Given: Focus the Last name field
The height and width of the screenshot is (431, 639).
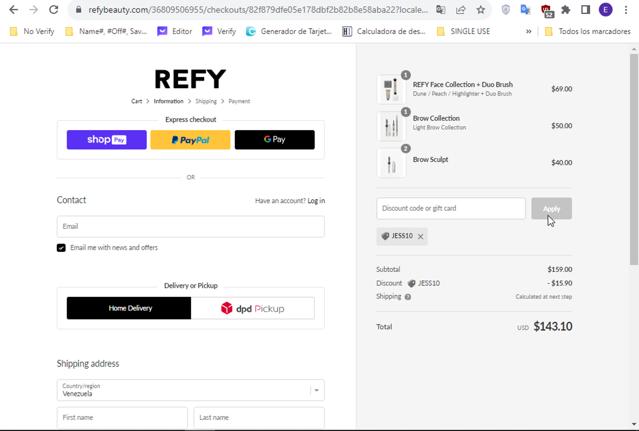Looking at the screenshot, I should [259, 417].
